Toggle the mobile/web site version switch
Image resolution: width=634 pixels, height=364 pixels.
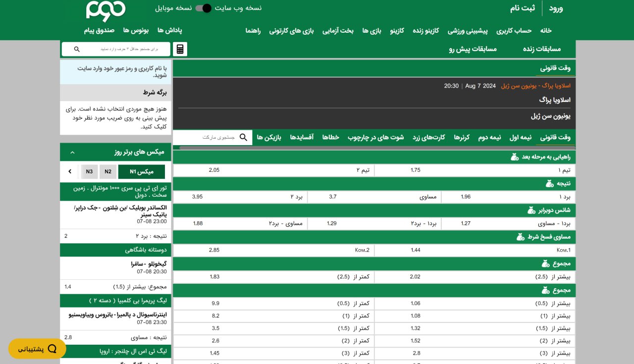click(203, 8)
